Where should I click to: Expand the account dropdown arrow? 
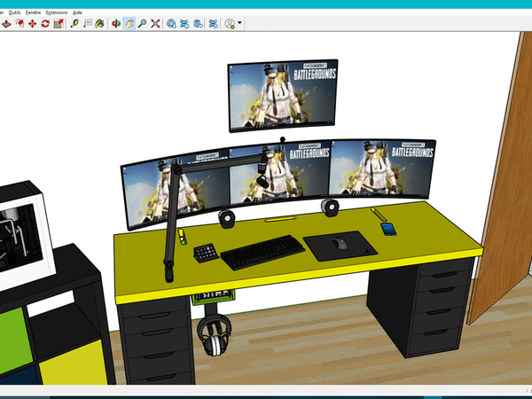coord(240,23)
